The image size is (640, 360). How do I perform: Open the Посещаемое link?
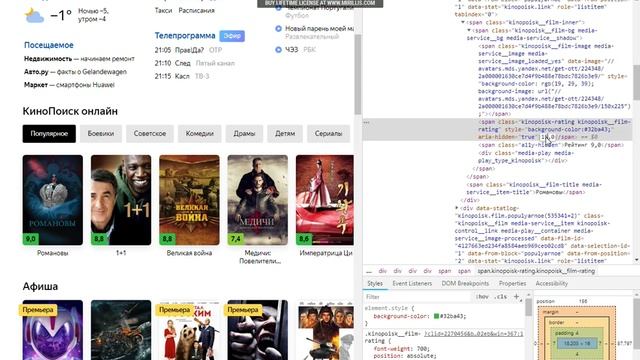point(49,45)
